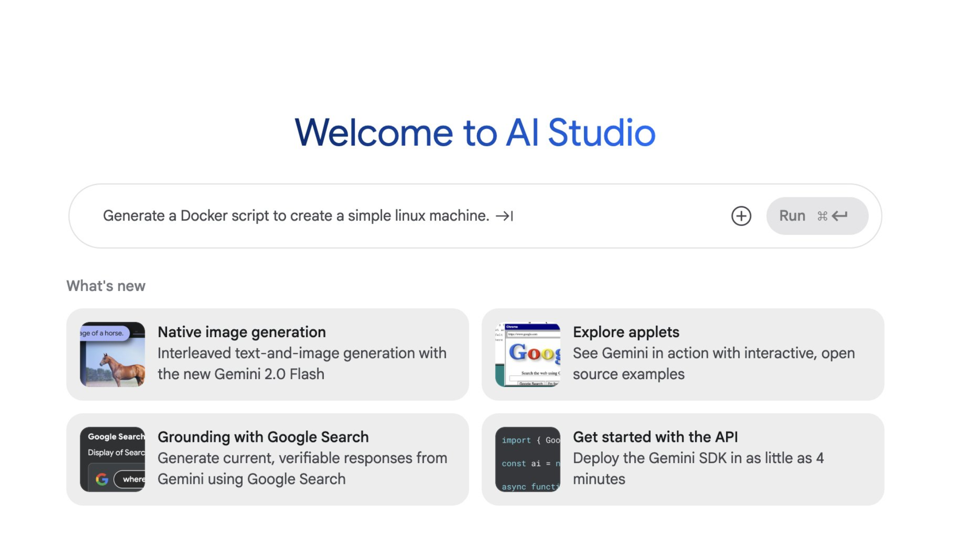
Task: Click the API code snippet thumbnail
Action: pyautogui.click(x=528, y=459)
